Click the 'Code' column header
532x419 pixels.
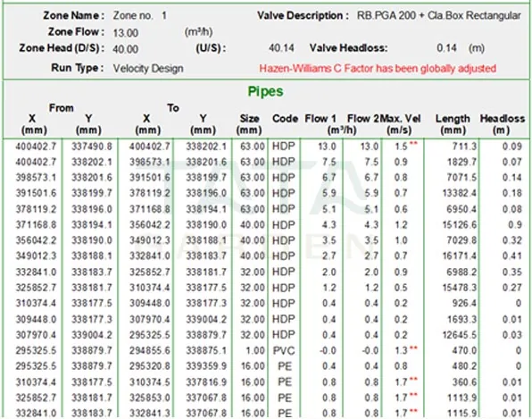pos(285,119)
